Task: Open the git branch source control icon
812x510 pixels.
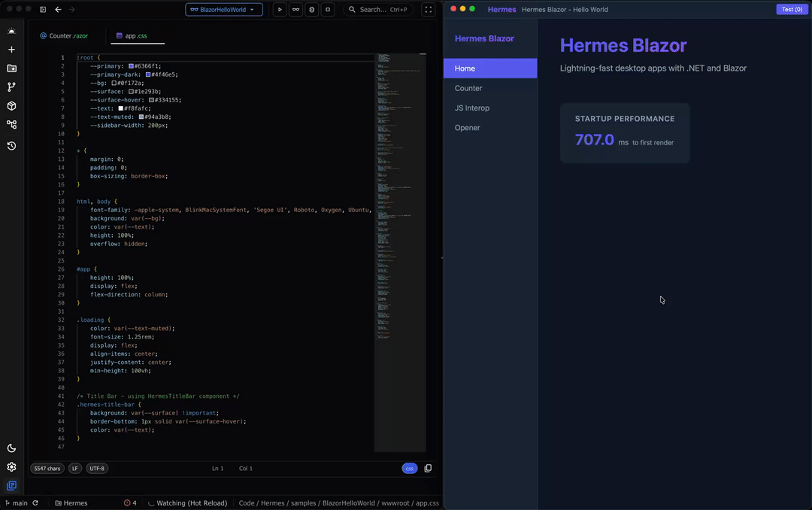Action: tap(11, 87)
